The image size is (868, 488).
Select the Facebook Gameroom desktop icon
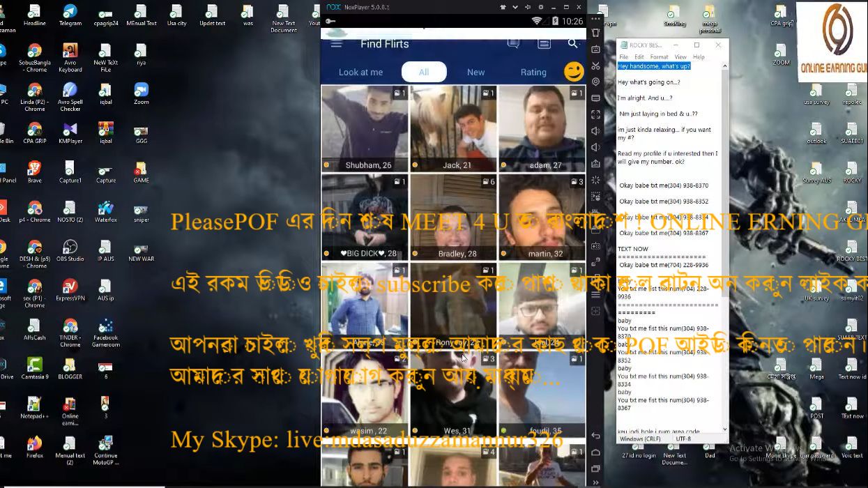105,333
